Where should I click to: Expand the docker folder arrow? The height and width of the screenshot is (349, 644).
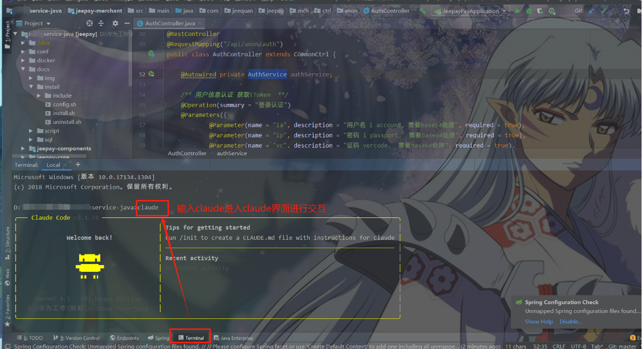tap(23, 61)
